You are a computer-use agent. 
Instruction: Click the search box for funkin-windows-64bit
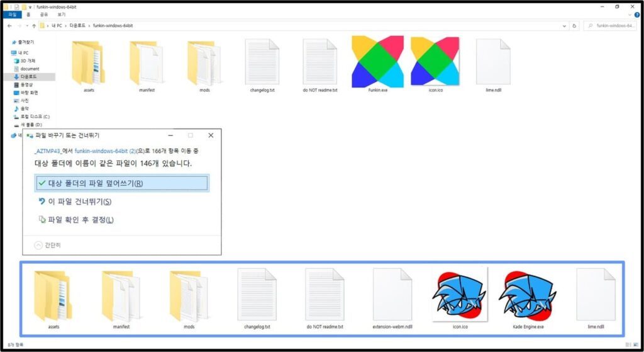[610, 25]
